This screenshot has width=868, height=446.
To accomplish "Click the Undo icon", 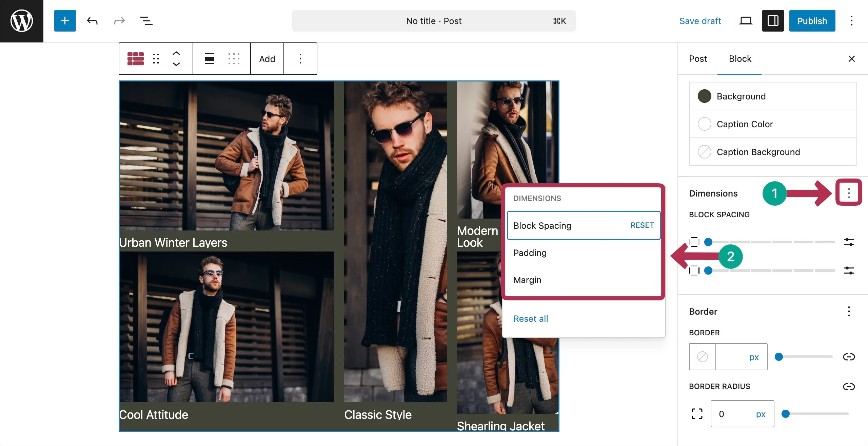I will pyautogui.click(x=92, y=21).
